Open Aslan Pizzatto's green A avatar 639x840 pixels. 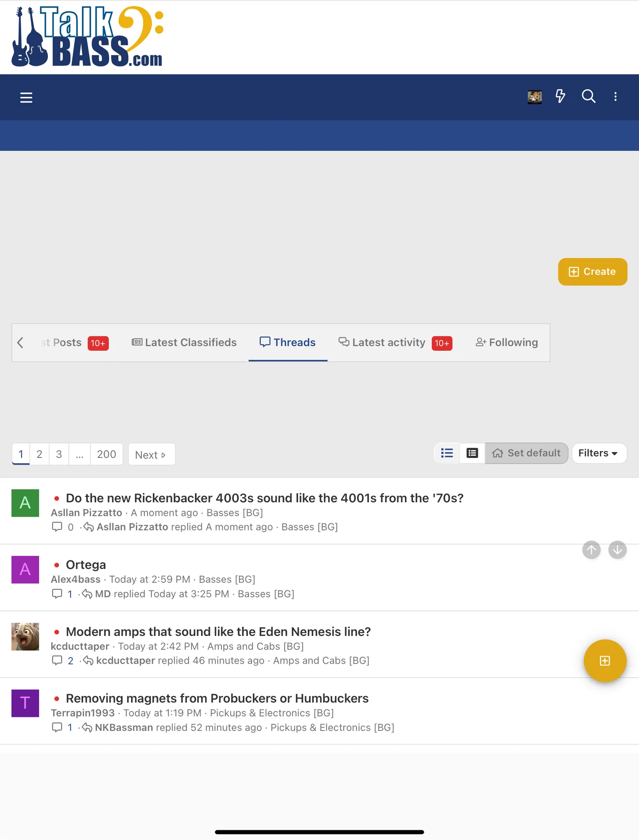[25, 503]
